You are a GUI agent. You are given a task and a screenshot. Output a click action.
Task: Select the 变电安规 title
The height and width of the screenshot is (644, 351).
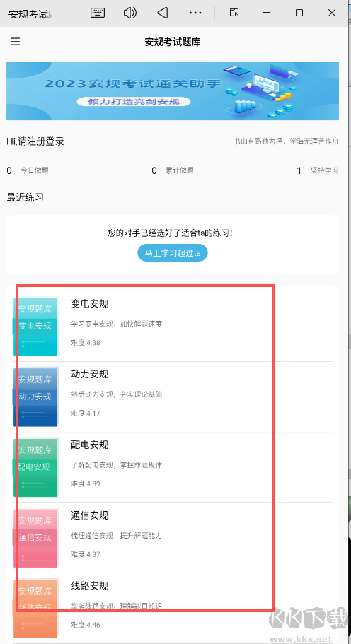90,304
